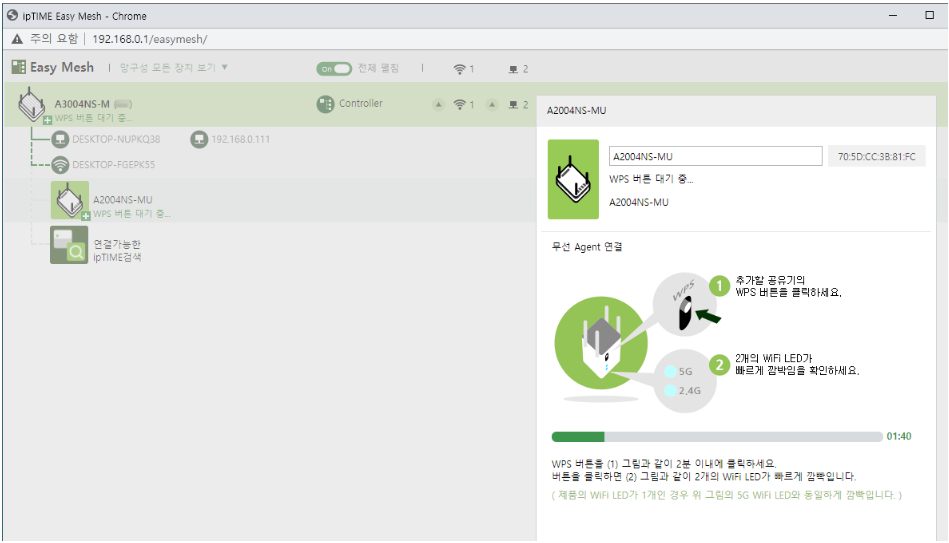Collapse wired clients arrow on A3004NS-M row

494,104
